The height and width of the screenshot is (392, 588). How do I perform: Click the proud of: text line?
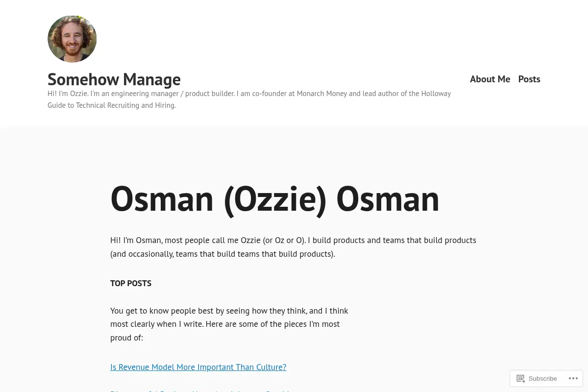[127, 338]
